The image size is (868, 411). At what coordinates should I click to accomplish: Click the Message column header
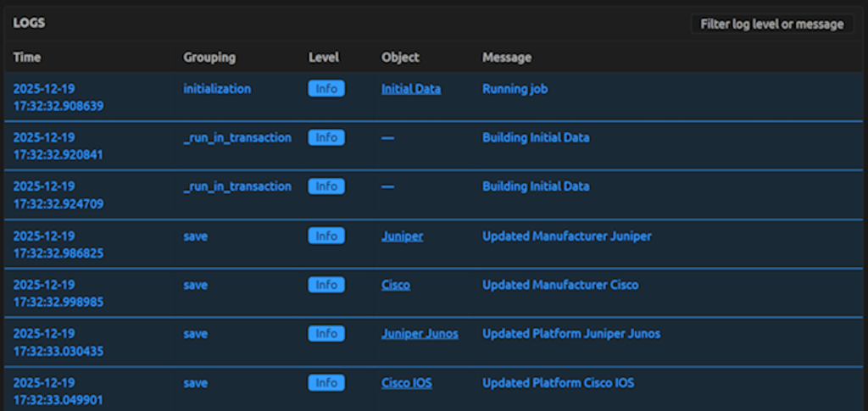point(507,58)
